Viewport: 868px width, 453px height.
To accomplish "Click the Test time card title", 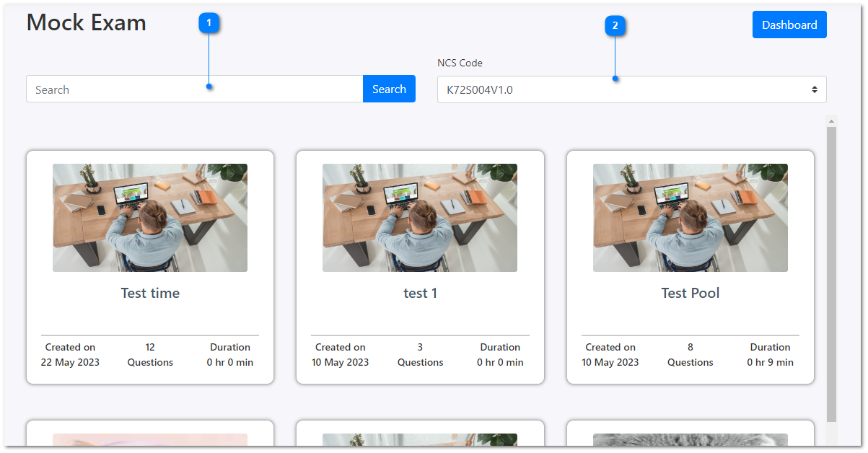I will 150,293.
